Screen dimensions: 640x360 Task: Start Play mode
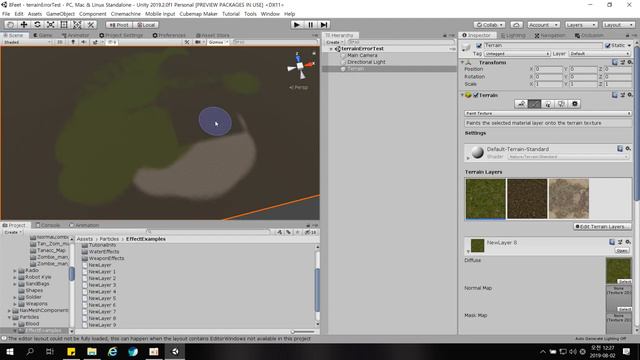[x=297, y=25]
